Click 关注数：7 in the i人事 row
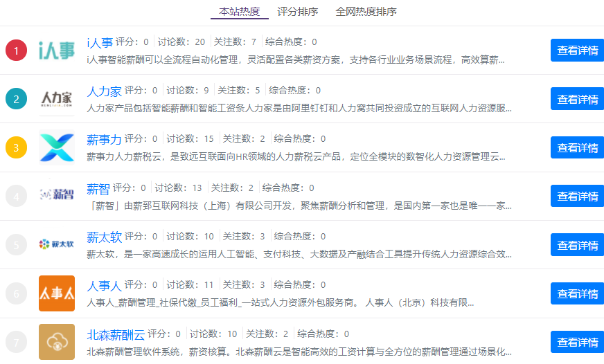This screenshot has height=364, width=604. (x=235, y=42)
